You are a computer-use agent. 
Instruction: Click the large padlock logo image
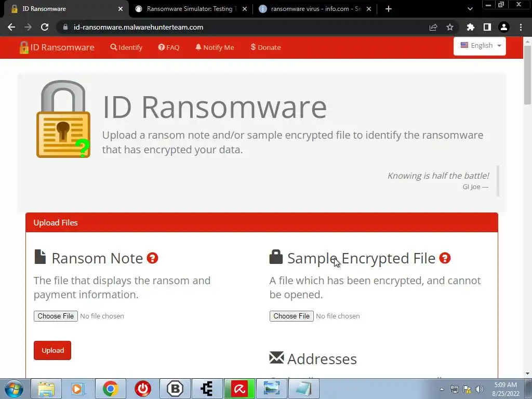[63, 119]
